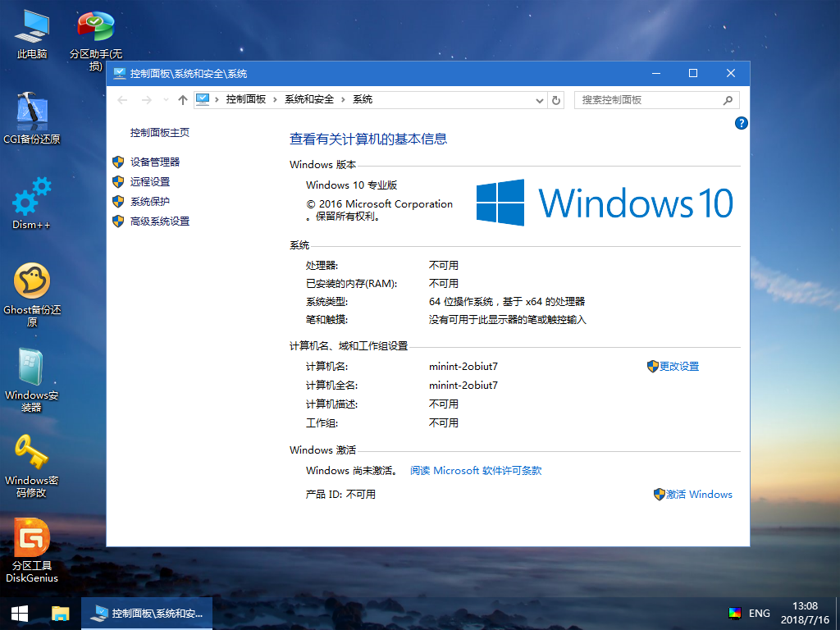840x630 pixels.
Task: Click the Back navigation arrow
Action: (x=122, y=100)
